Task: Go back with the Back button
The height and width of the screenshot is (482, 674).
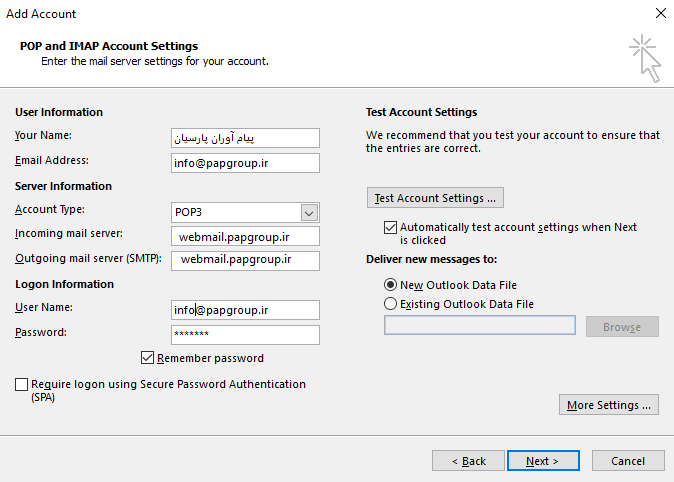Action: [x=468, y=461]
